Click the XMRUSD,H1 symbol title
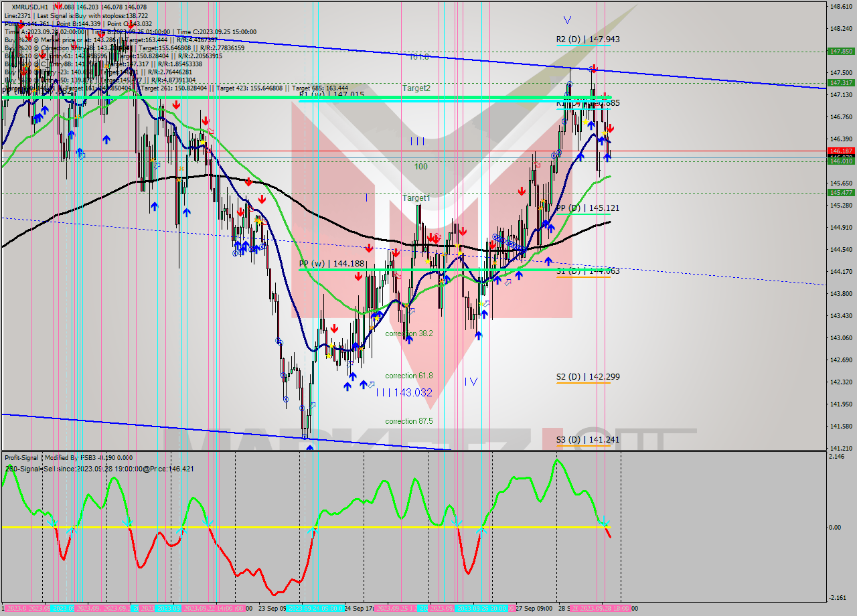 [30, 7]
